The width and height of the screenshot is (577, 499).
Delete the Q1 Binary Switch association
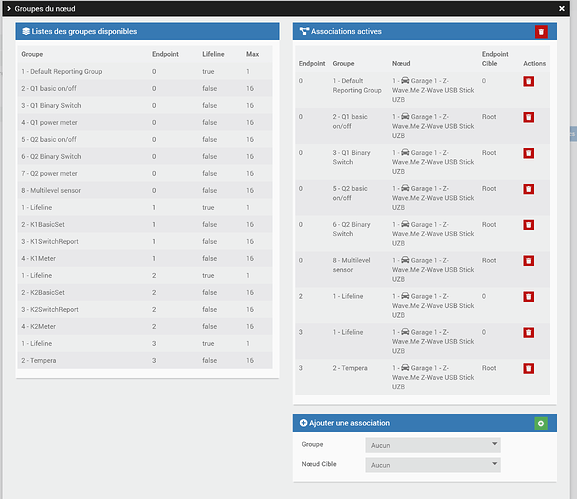tap(528, 153)
